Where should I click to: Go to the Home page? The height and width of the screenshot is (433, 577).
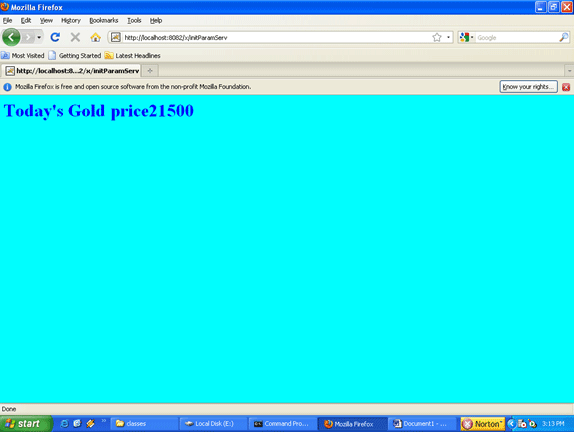tap(96, 37)
